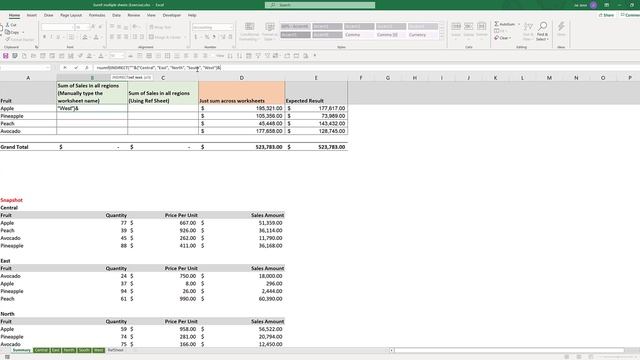
Task: Open the Developer ribbon tab
Action: pyautogui.click(x=171, y=15)
